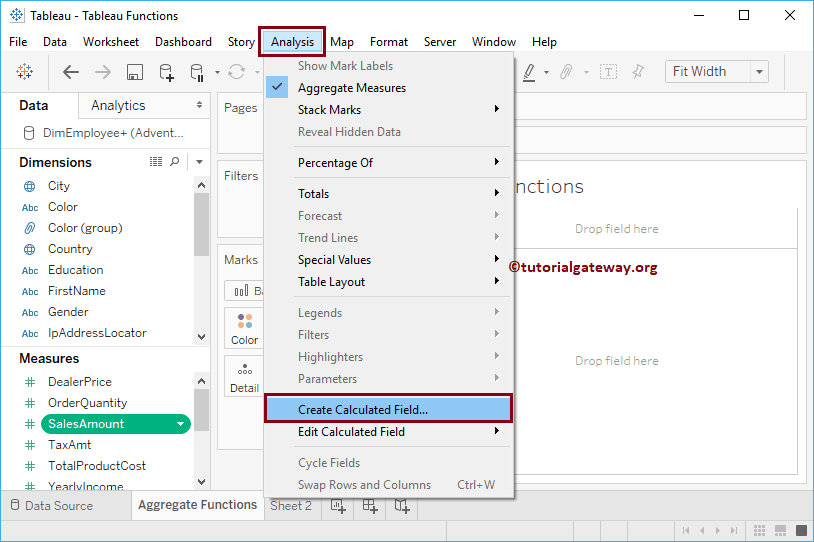
Task: Open the Fit Width dropdown
Action: [759, 72]
